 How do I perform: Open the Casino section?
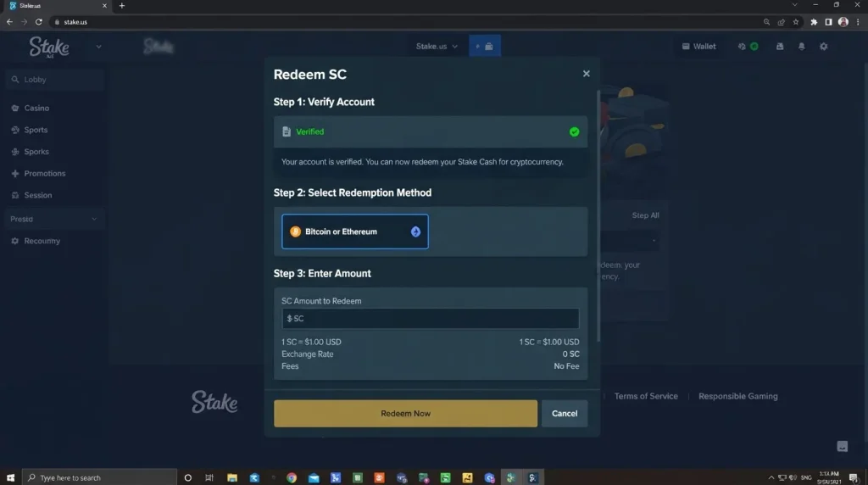point(36,108)
